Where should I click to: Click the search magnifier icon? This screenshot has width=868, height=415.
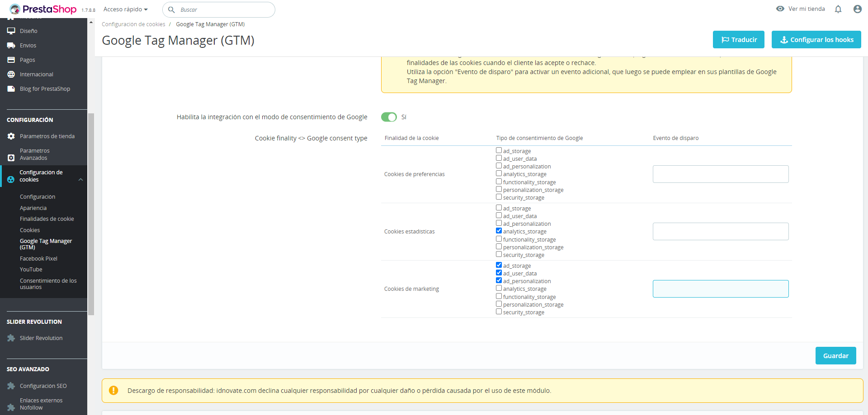[x=171, y=9]
